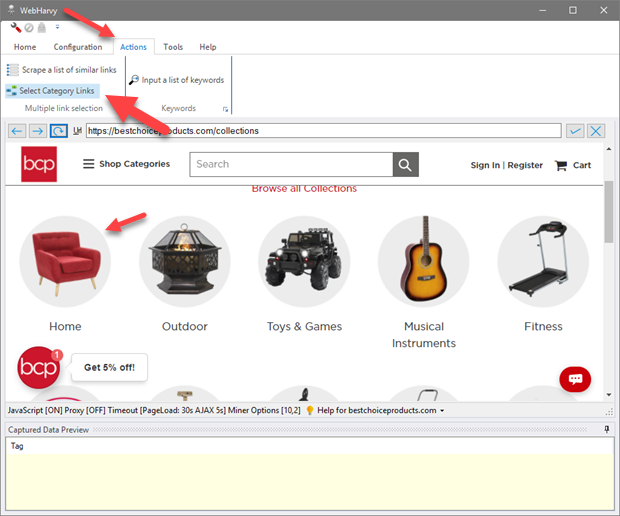Click the search magnifier button on website
Image resolution: width=620 pixels, height=516 pixels.
[405, 165]
